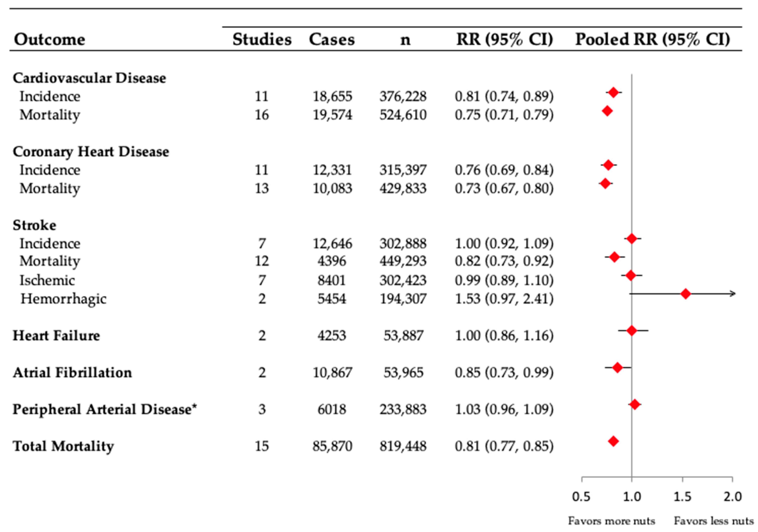The image size is (758, 532).
Task: Click the 1.5 tick label on the axis
Action: 682,497
